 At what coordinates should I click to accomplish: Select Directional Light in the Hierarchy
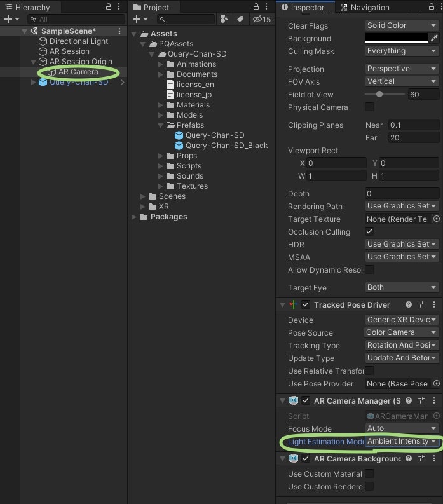[79, 41]
